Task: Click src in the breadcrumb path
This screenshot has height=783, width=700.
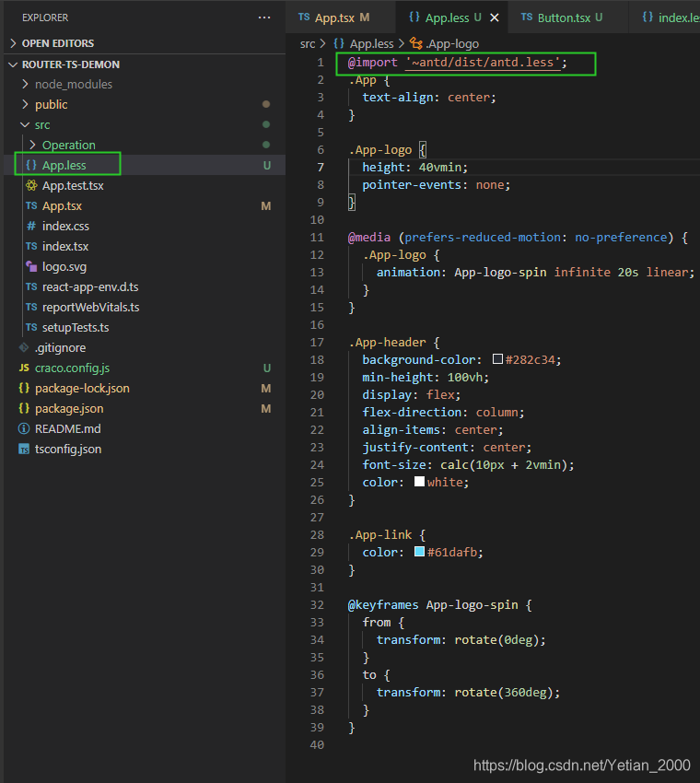Action: tap(308, 44)
